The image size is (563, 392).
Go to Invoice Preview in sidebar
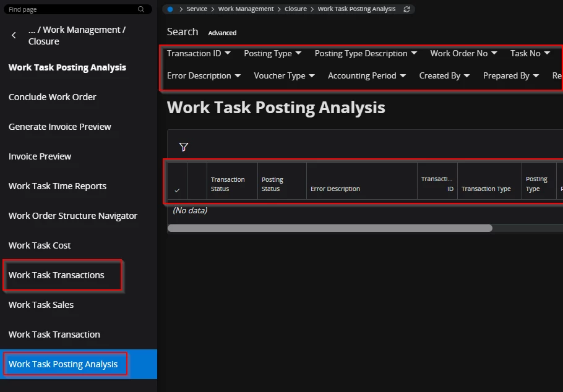pos(40,156)
